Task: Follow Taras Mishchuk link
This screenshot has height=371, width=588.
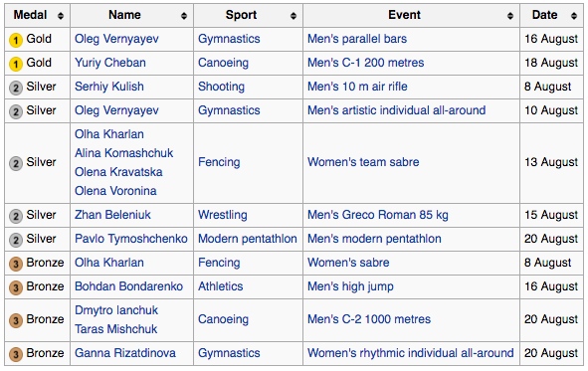Action: tap(115, 329)
